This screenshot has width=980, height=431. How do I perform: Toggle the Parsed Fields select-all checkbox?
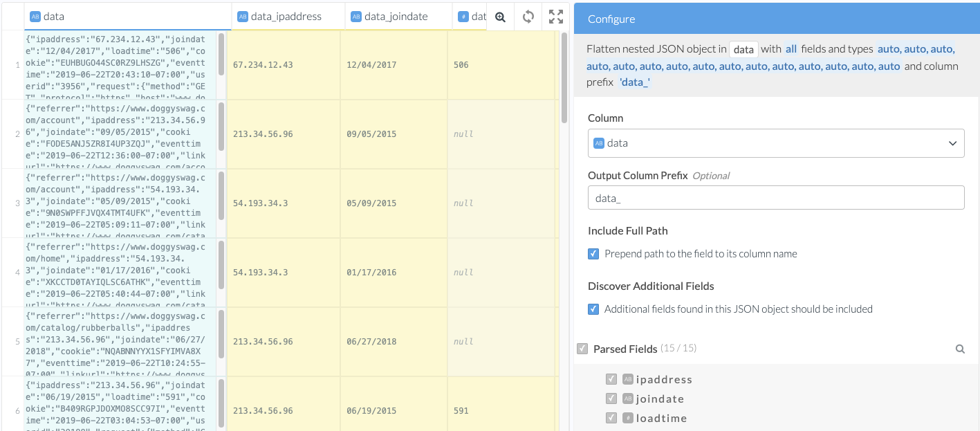click(582, 349)
